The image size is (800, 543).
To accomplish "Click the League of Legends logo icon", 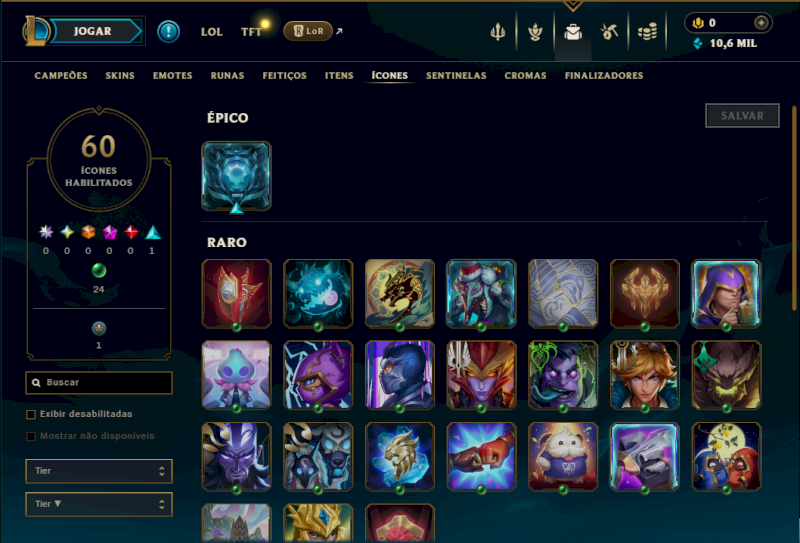I will (x=35, y=31).
